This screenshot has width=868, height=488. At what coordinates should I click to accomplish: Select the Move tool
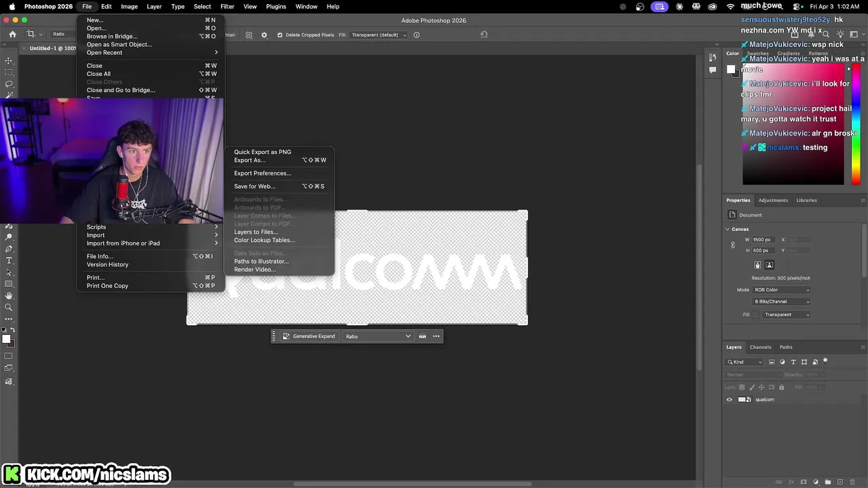point(9,60)
